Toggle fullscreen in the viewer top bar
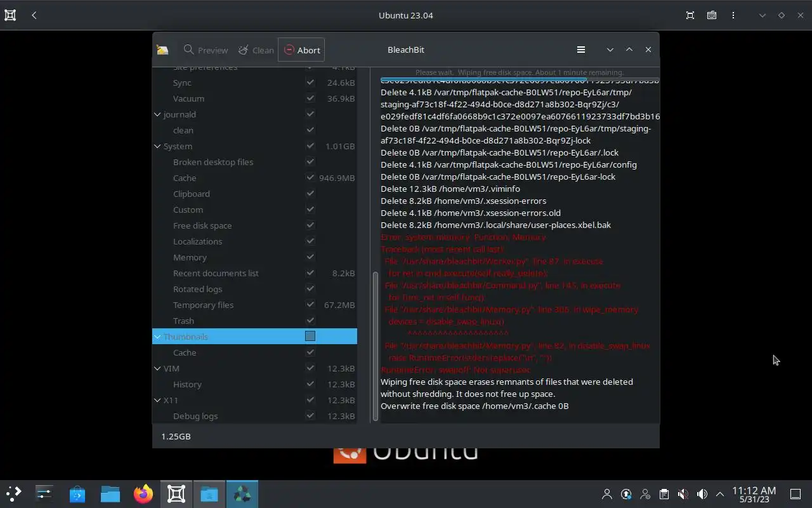Screen dimensions: 812x508 coord(690,15)
